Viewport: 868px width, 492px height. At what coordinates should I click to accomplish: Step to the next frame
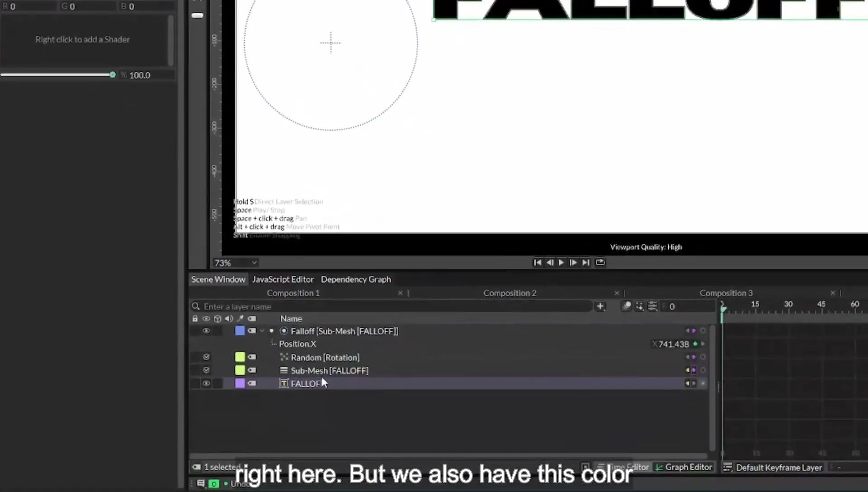point(573,262)
